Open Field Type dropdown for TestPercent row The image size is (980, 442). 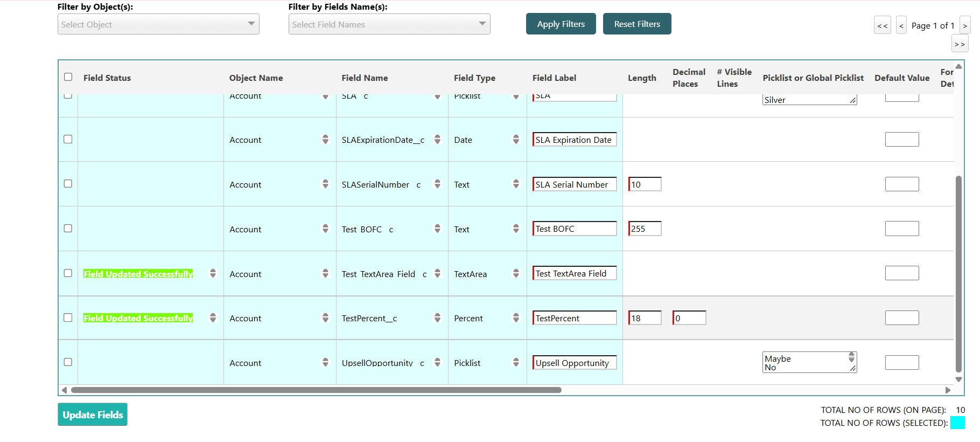click(x=516, y=318)
